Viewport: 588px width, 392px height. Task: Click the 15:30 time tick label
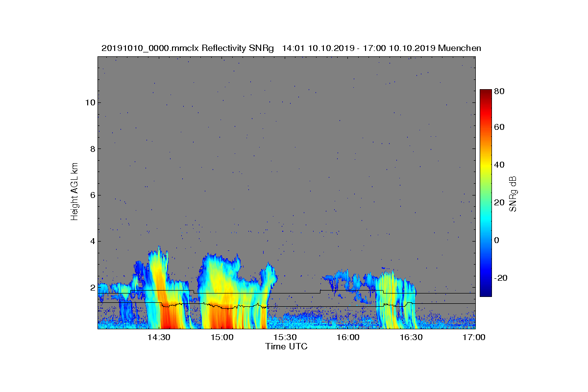point(285,338)
